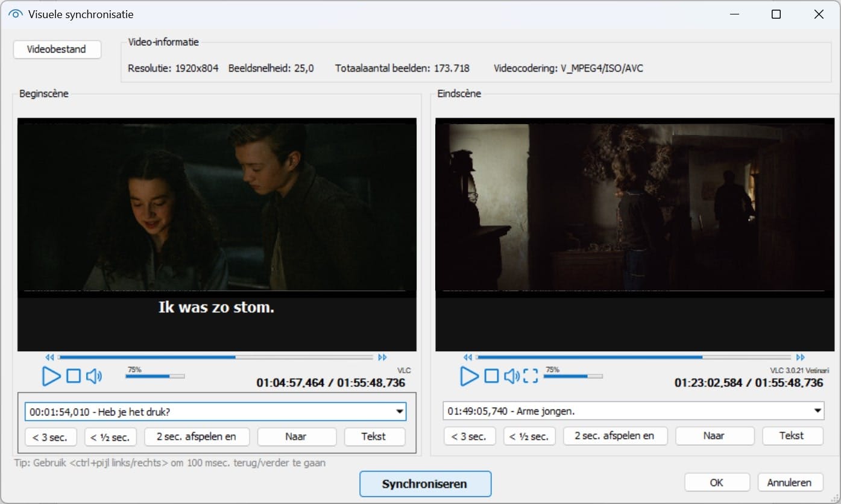Fast-forward start scene with double-arrow icon
841x504 pixels.
[382, 358]
